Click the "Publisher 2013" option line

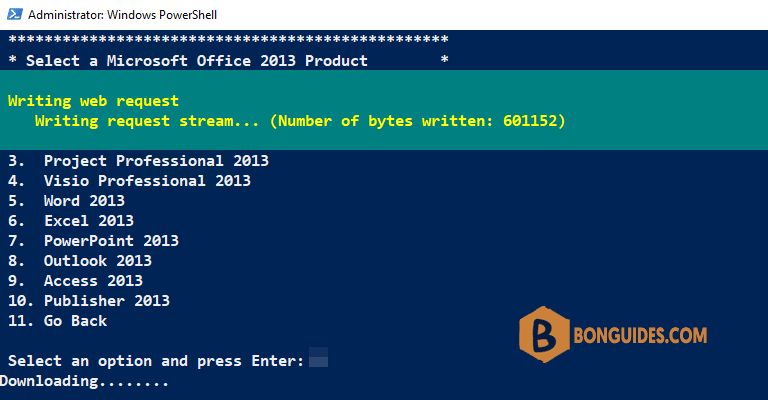pyautogui.click(x=89, y=301)
